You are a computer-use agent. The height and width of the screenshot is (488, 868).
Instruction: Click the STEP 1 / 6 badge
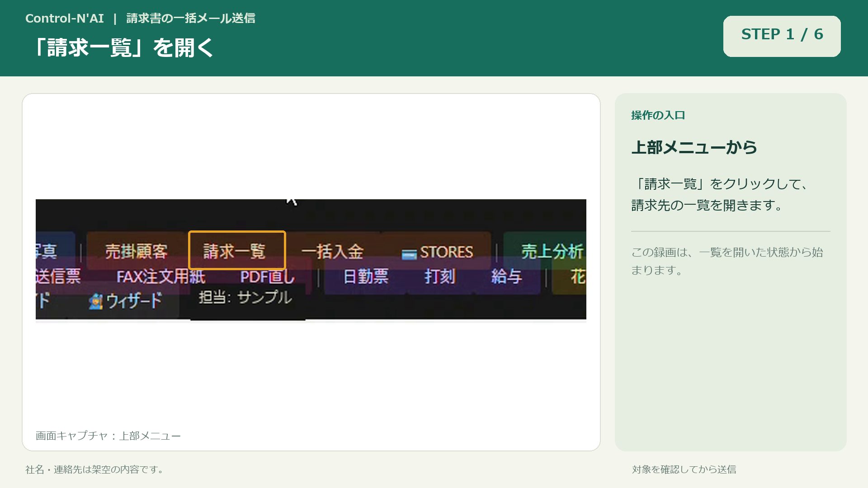click(x=782, y=36)
